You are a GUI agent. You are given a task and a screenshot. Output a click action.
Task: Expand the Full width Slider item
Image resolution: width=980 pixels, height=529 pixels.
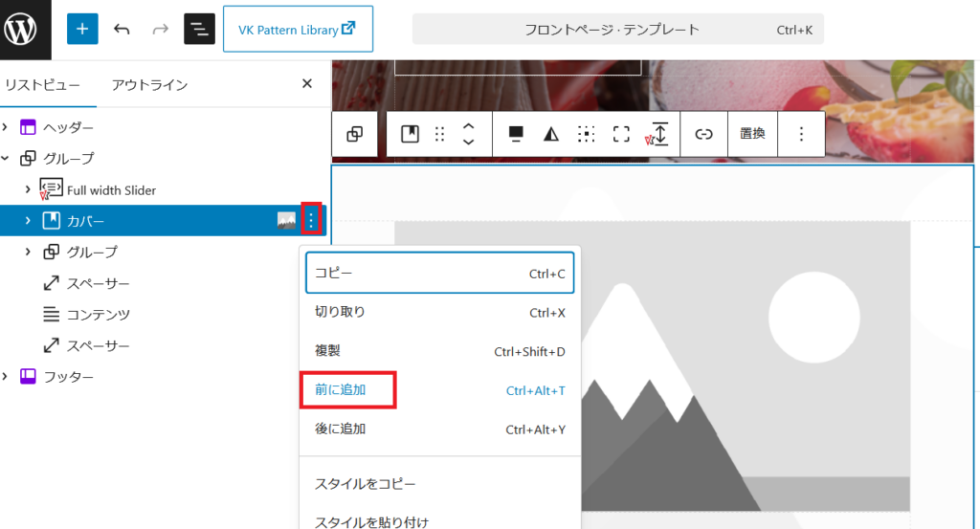(x=28, y=189)
